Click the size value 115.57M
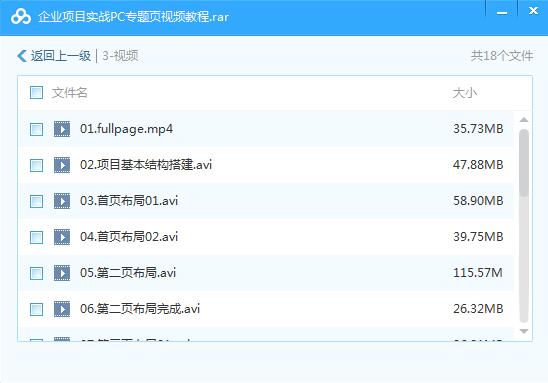Viewport: 548px width, 383px height. [478, 273]
